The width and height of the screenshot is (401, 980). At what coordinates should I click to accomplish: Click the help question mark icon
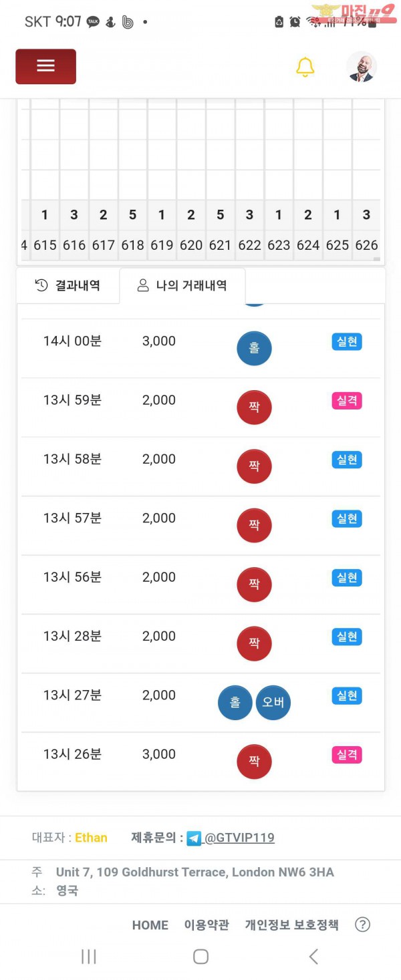[x=362, y=925]
